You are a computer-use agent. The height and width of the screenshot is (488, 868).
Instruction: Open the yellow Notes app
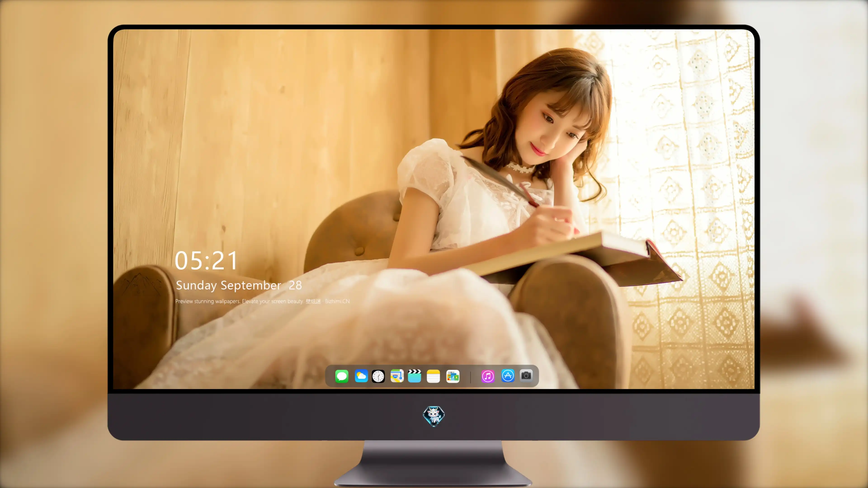click(x=433, y=376)
